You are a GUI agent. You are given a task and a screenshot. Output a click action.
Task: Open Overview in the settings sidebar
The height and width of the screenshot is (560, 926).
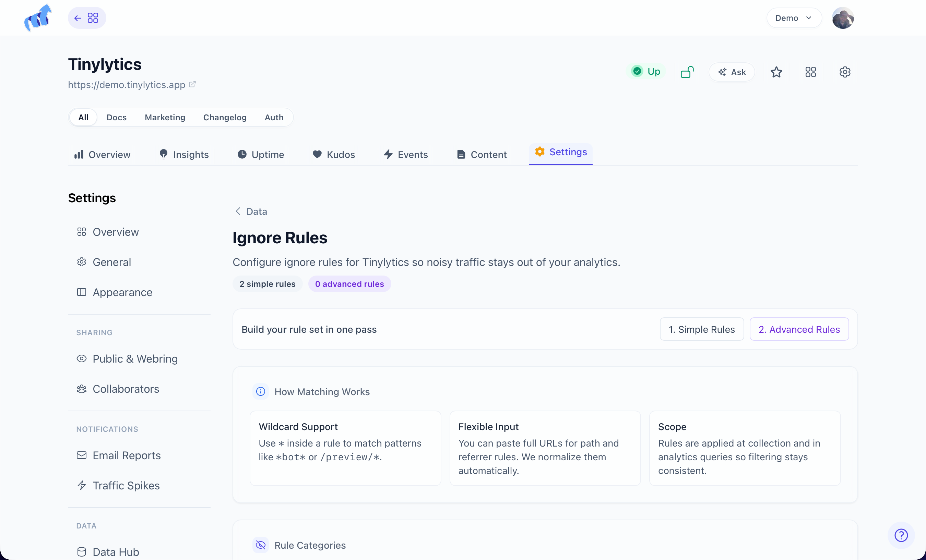coord(108,232)
